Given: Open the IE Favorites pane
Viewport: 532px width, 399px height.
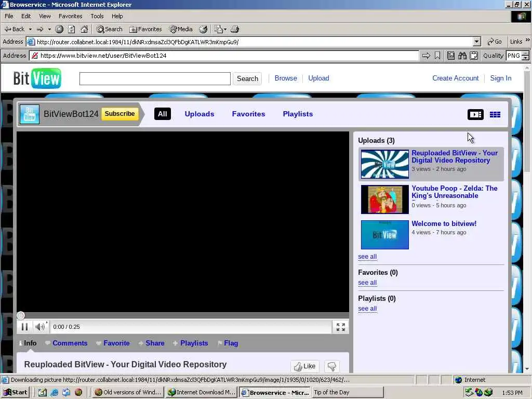Looking at the screenshot, I should click(145, 29).
